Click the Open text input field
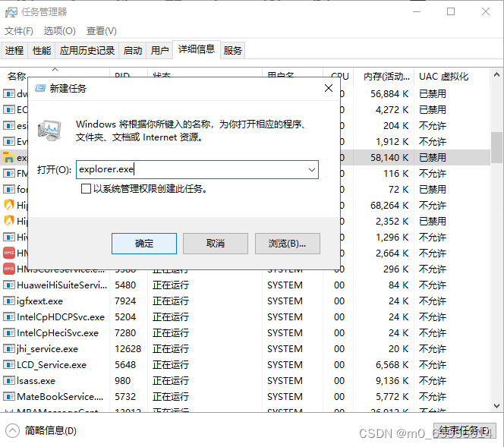Viewport: 504px width, 447px height. pos(197,170)
